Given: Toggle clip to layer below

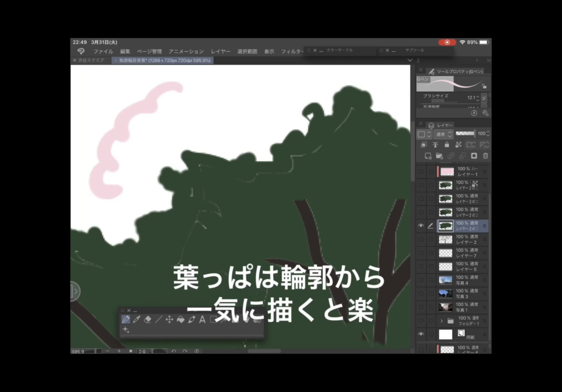Looking at the screenshot, I should pyautogui.click(x=424, y=145).
